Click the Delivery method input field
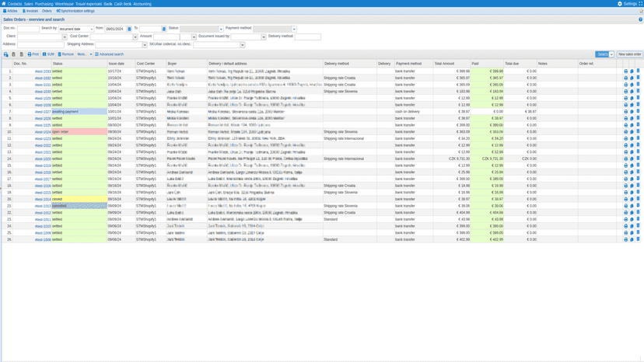Image resolution: width=644 pixels, height=362 pixels. click(x=308, y=37)
